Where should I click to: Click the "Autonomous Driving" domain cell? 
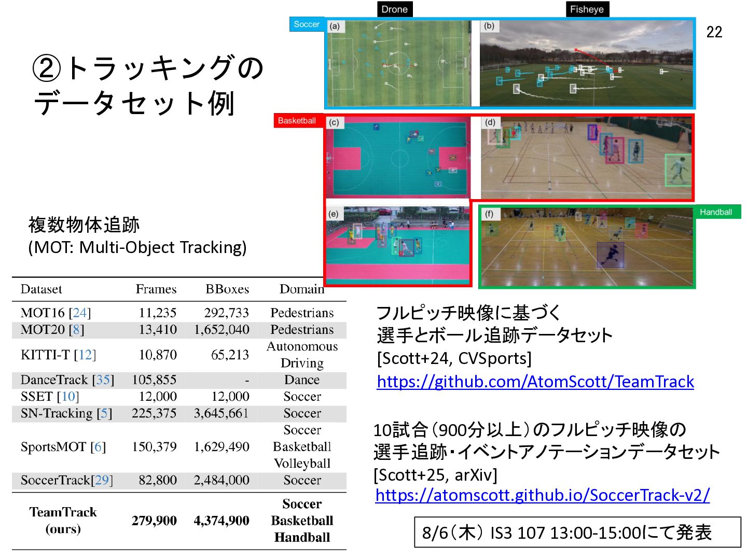click(x=302, y=355)
